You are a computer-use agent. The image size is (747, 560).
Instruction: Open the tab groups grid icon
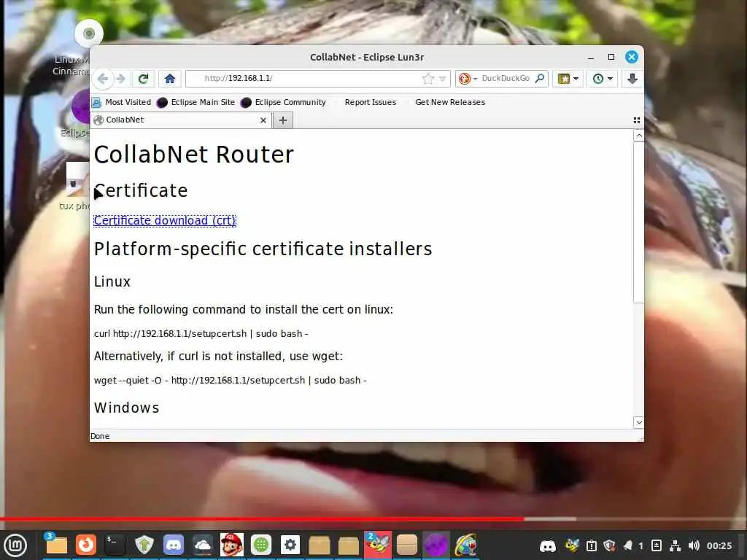click(x=636, y=120)
